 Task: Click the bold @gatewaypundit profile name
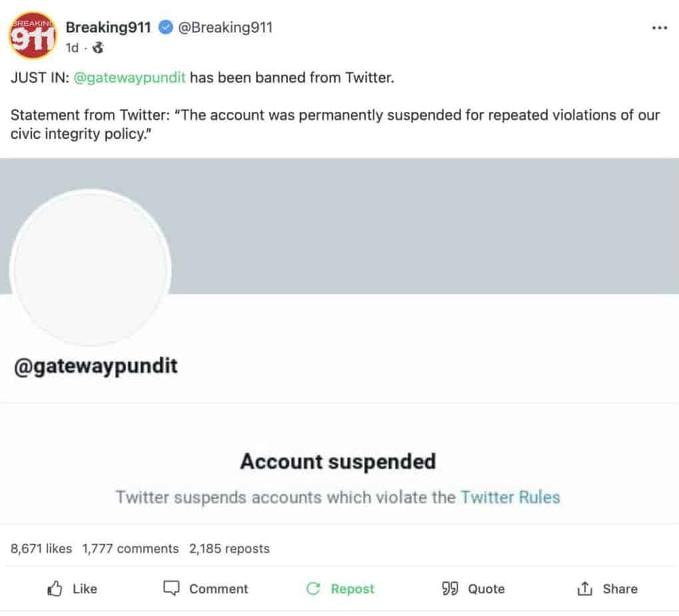95,366
